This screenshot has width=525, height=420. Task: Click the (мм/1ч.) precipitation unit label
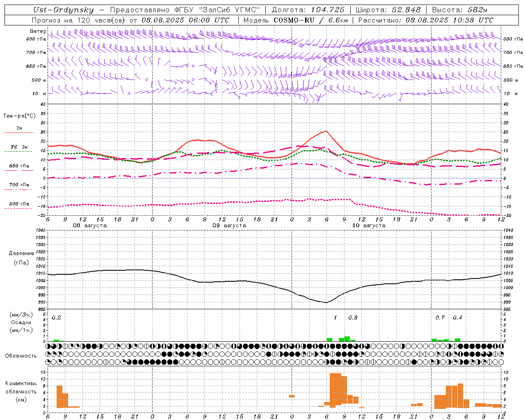21,330
